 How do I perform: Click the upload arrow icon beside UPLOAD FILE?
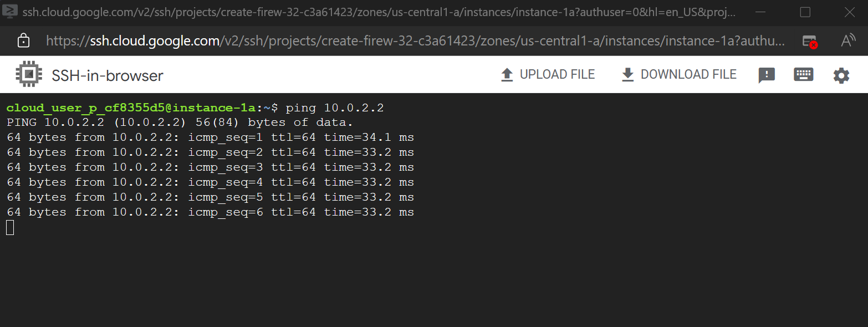pyautogui.click(x=506, y=74)
